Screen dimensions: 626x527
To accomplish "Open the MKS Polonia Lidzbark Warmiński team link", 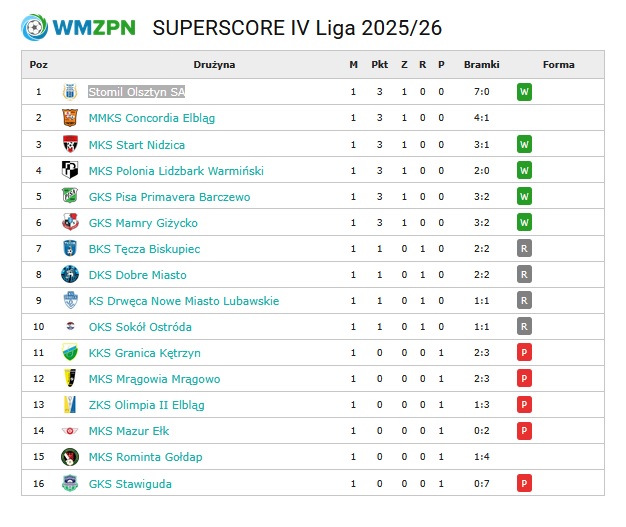I will [x=176, y=170].
